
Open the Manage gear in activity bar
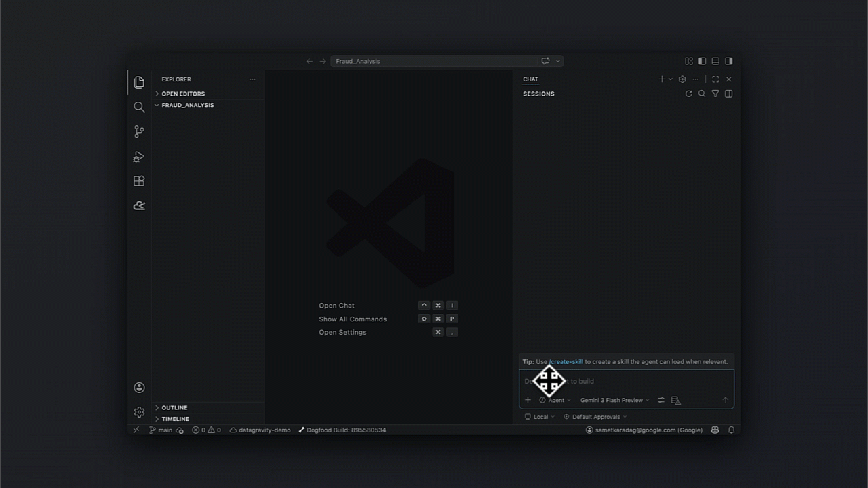(139, 412)
